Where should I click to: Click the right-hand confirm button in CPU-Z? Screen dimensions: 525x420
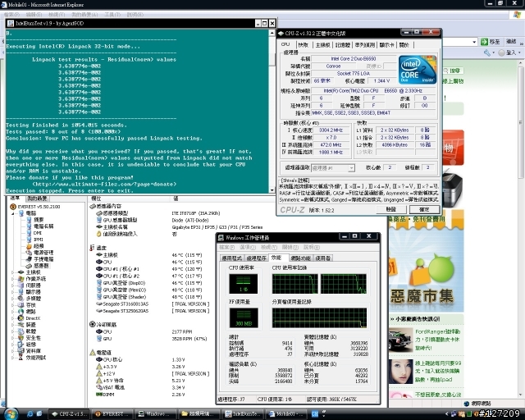[424, 209]
